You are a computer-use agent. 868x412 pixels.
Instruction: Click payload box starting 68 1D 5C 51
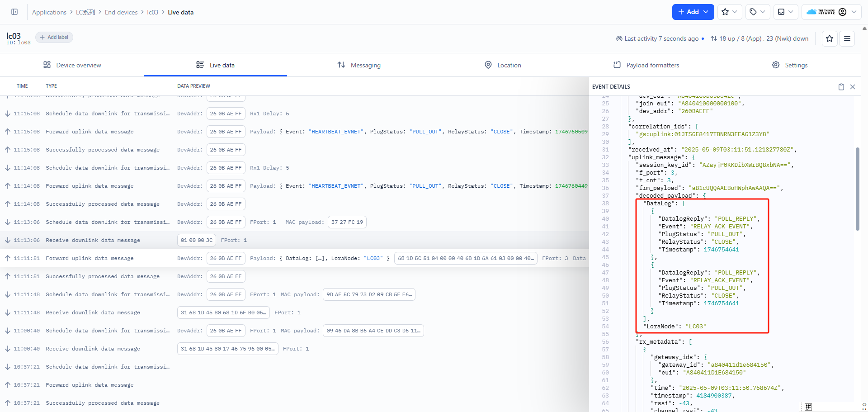[x=466, y=258]
